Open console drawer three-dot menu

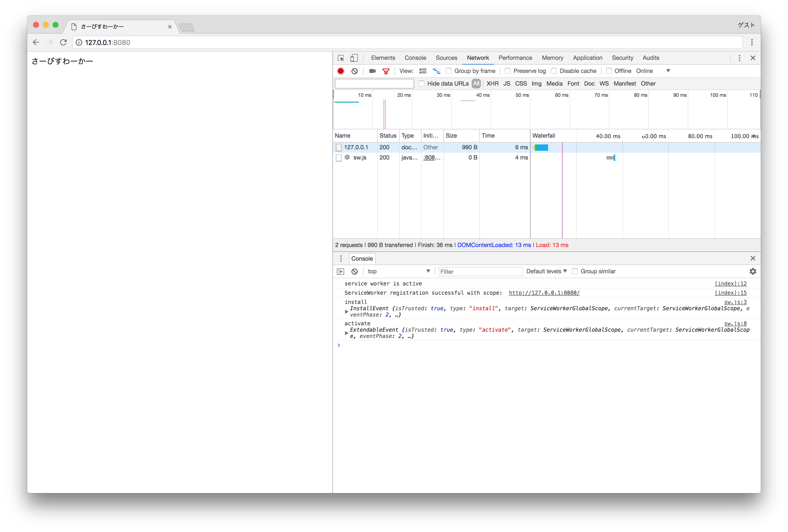point(341,258)
